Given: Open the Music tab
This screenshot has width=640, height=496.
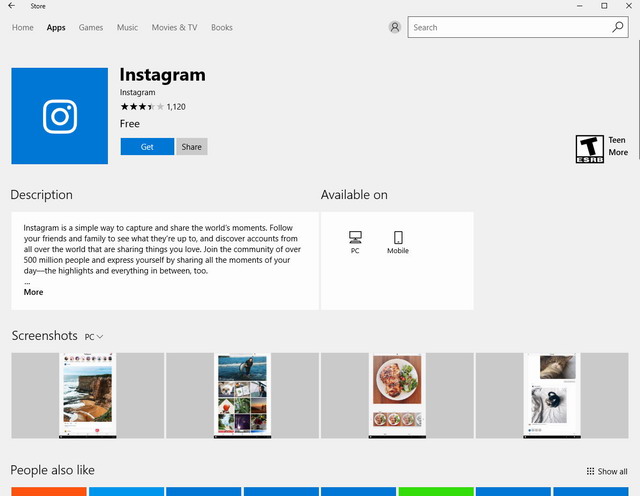Looking at the screenshot, I should pyautogui.click(x=127, y=28).
